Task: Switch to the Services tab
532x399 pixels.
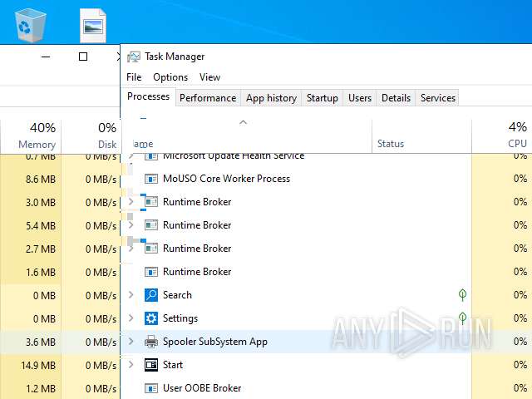Action: (x=438, y=98)
